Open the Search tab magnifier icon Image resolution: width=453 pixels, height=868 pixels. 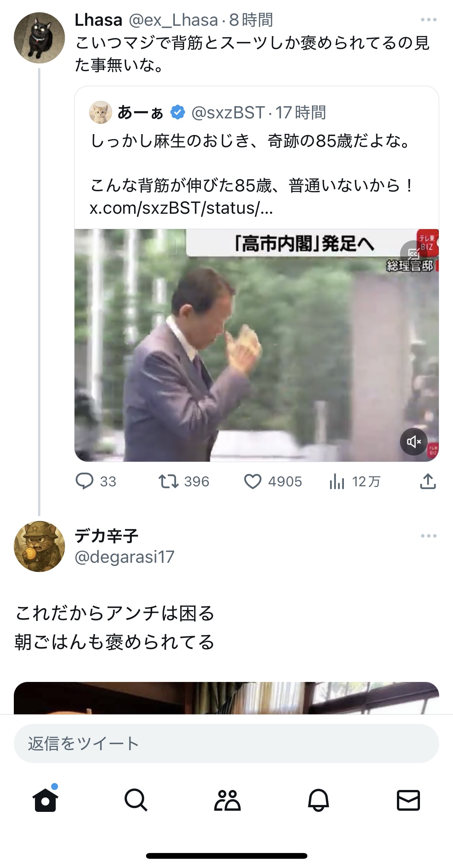point(136,801)
